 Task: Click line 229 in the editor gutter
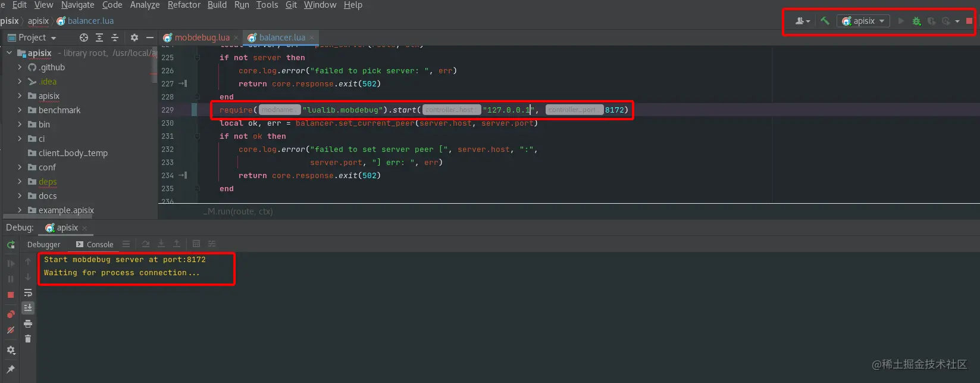click(x=168, y=110)
